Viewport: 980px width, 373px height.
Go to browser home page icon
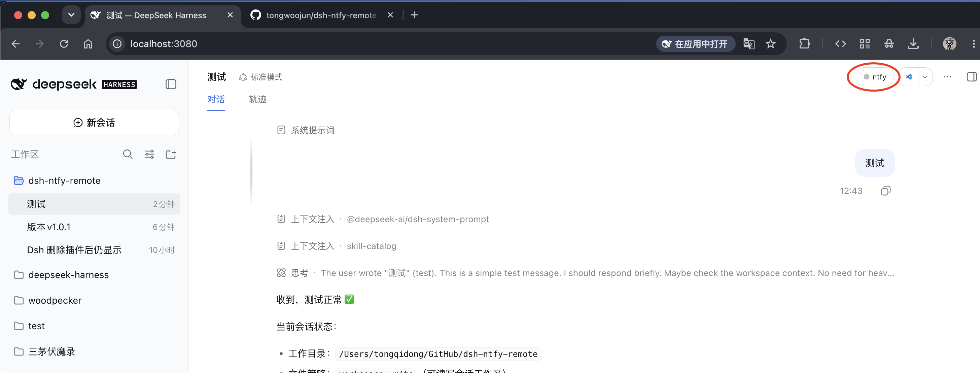88,44
